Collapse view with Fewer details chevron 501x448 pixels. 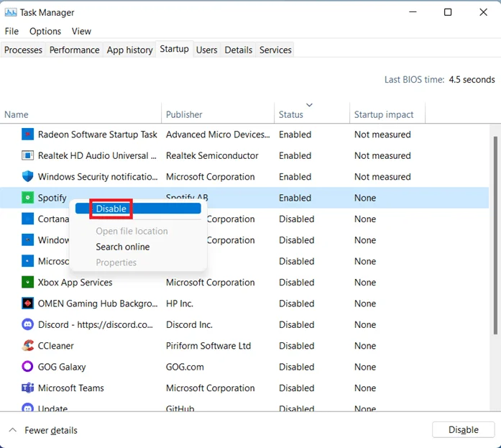coord(12,430)
